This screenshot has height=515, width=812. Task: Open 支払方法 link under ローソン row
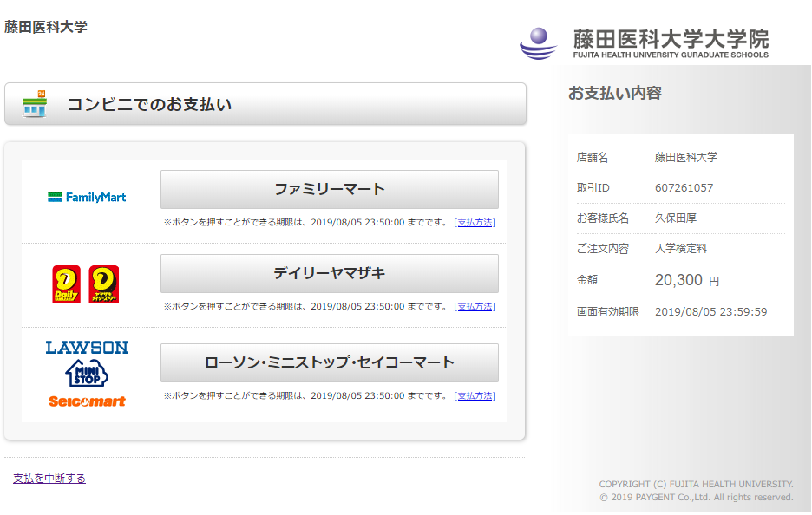point(475,396)
